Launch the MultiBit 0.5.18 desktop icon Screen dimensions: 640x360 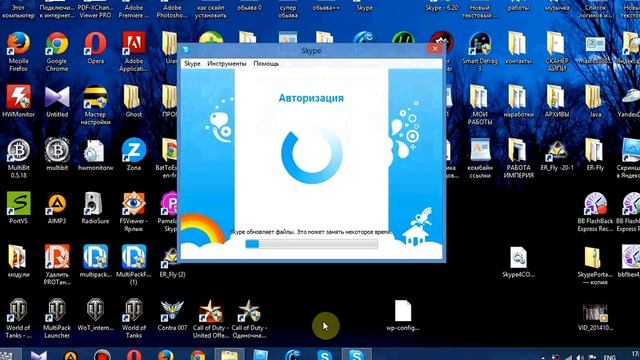pyautogui.click(x=18, y=158)
